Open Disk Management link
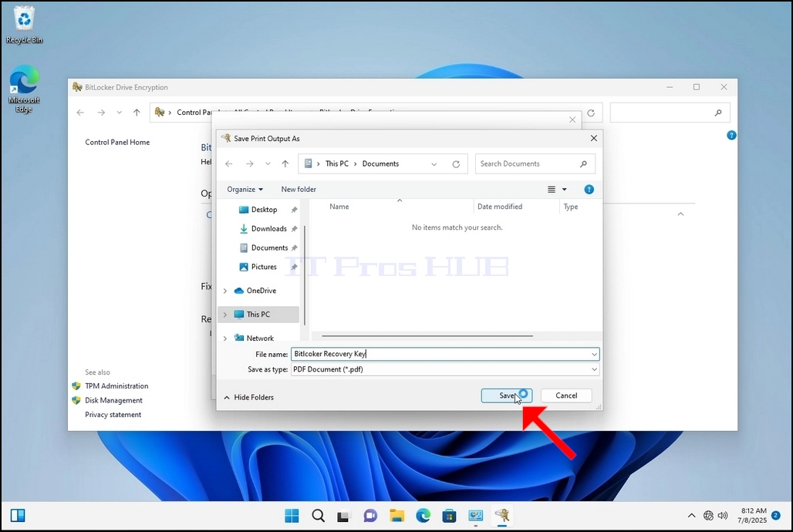The width and height of the screenshot is (793, 532). 113,400
